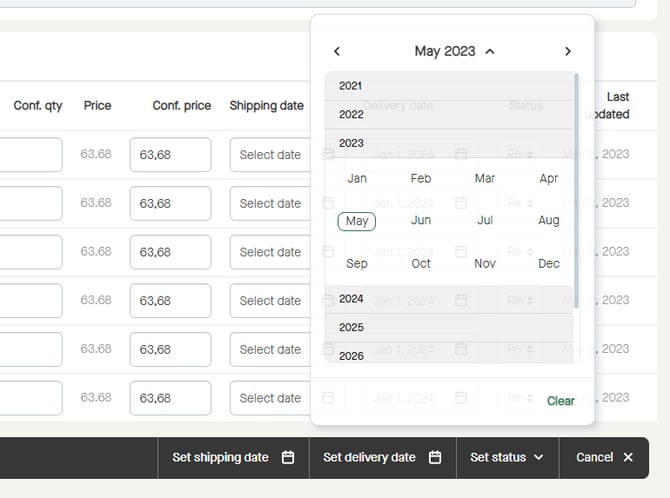Click calendar icon on Set delivery date
The height and width of the screenshot is (498, 670).
(435, 457)
